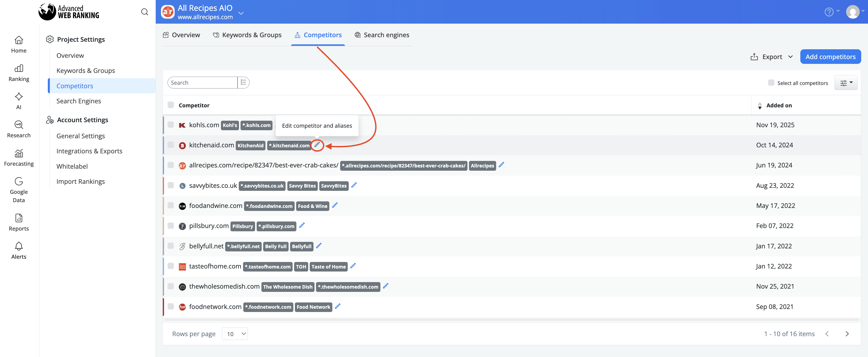Tick the header checkbox beside Competitor

coord(171,105)
